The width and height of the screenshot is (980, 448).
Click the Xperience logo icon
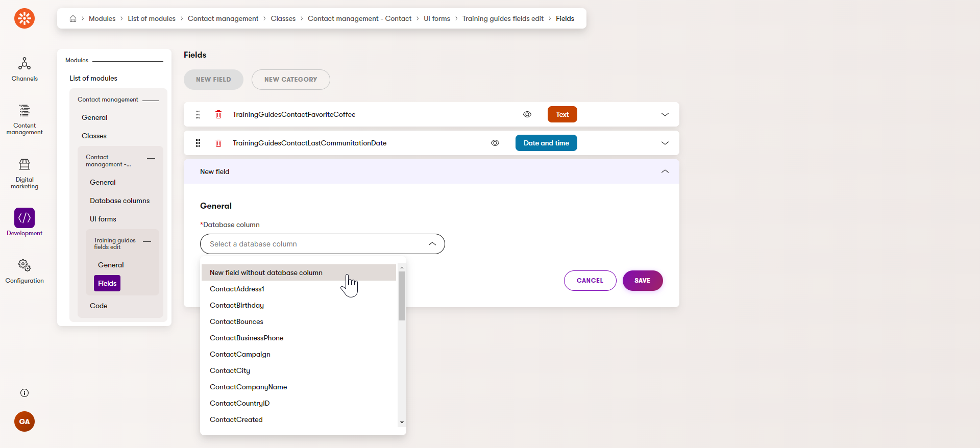(x=24, y=18)
